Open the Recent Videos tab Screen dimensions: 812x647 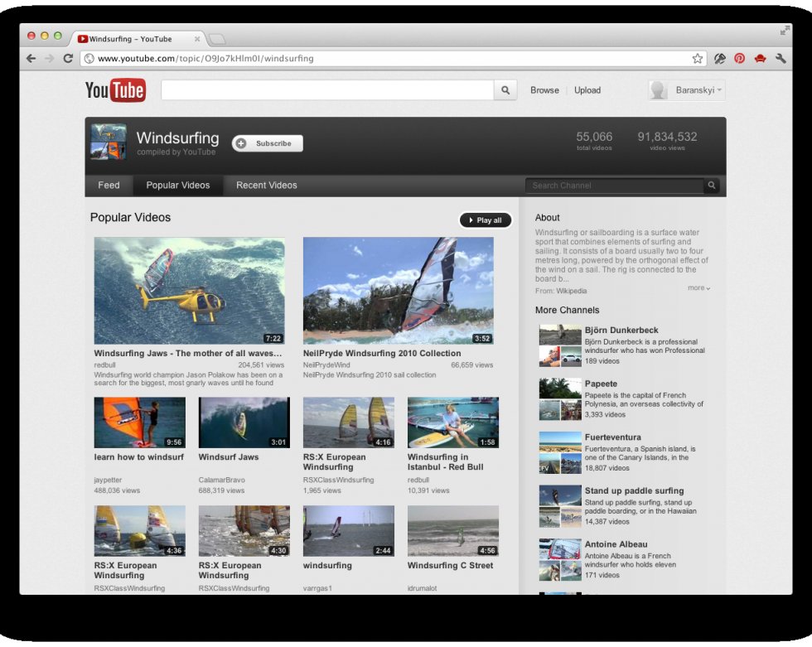coord(267,186)
